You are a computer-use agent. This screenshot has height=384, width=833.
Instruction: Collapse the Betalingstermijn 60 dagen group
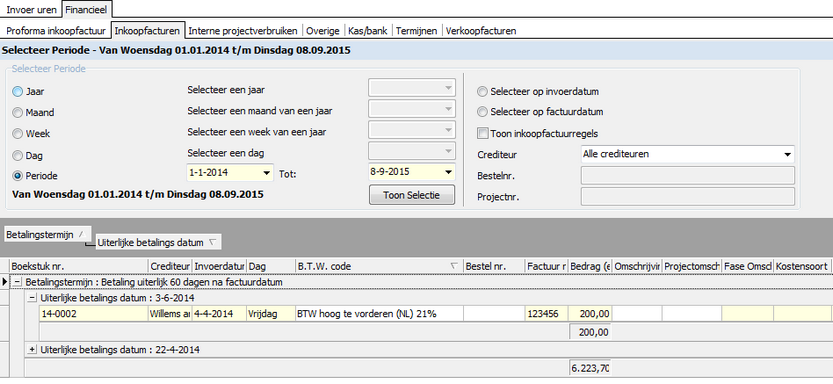pyautogui.click(x=18, y=282)
